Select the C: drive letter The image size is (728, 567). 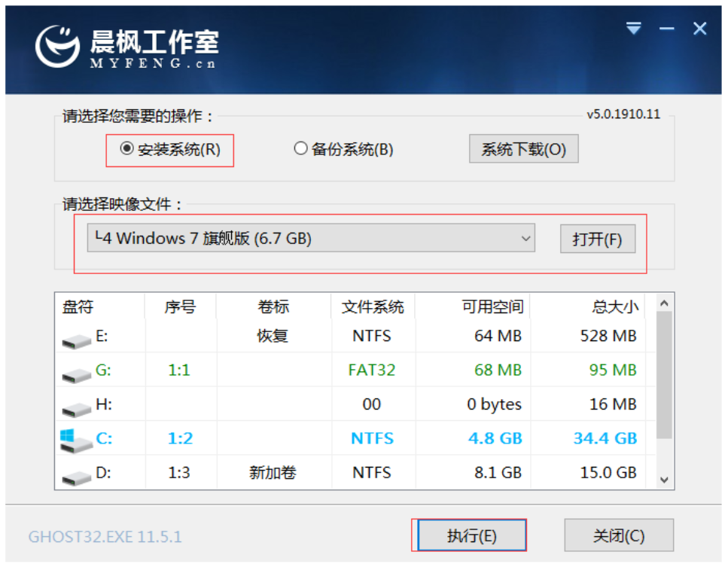(x=104, y=438)
